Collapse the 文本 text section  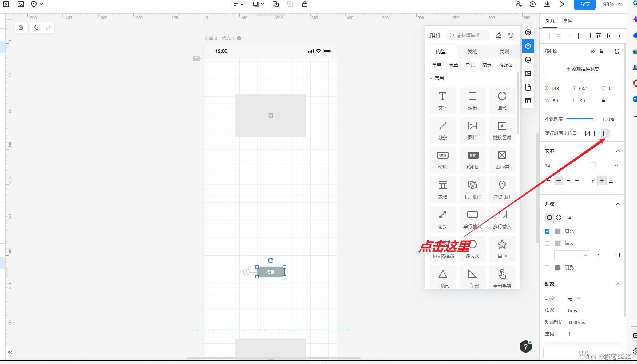pyautogui.click(x=618, y=151)
